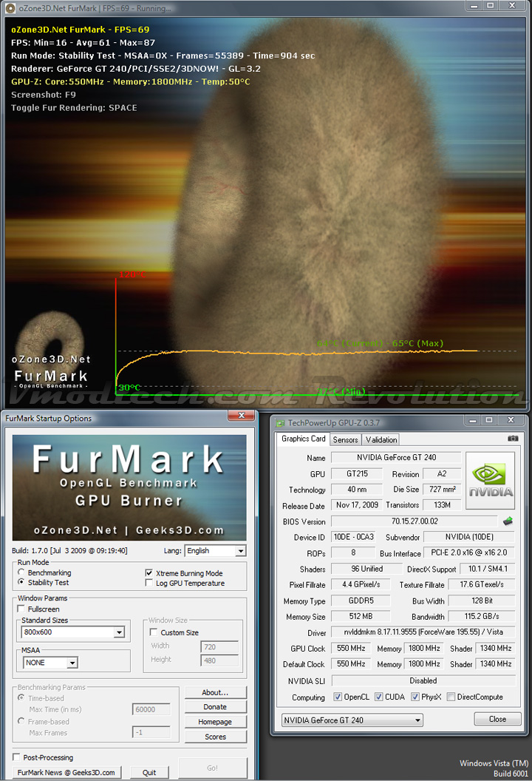The image size is (532, 781).
Task: Click the GPU name field NVIDIA GeForce GT 240
Action: (x=396, y=457)
